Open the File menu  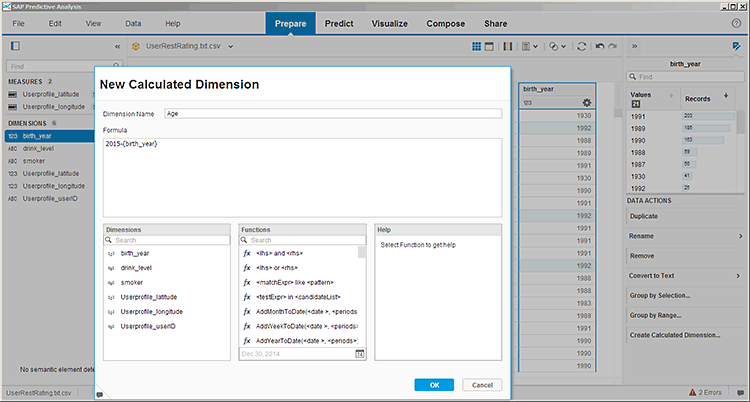[x=18, y=23]
